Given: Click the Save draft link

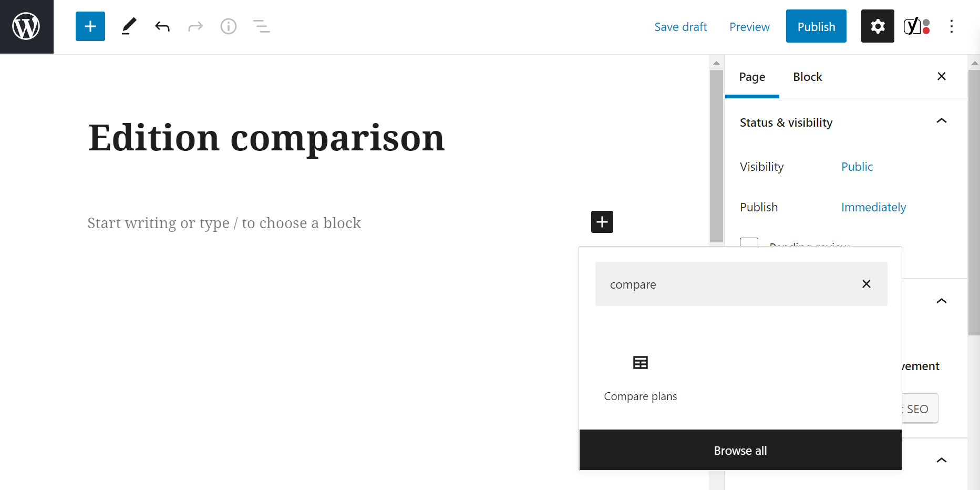Looking at the screenshot, I should click(680, 27).
